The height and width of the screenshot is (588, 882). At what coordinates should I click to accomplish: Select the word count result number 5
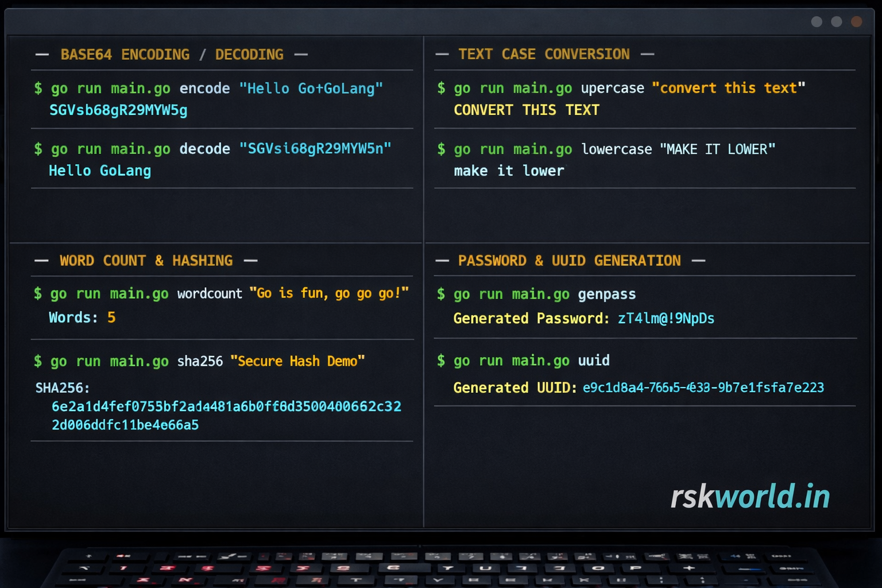point(111,317)
